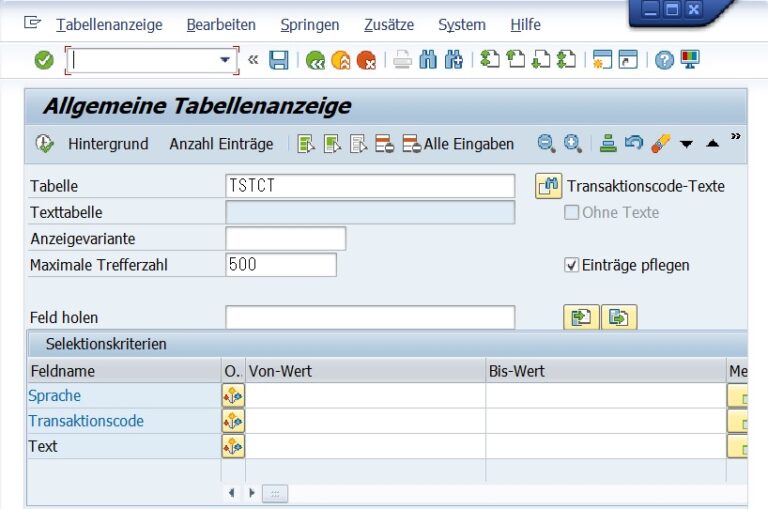Click the Find binoculars icon
The width and height of the screenshot is (768, 509).
tap(428, 60)
